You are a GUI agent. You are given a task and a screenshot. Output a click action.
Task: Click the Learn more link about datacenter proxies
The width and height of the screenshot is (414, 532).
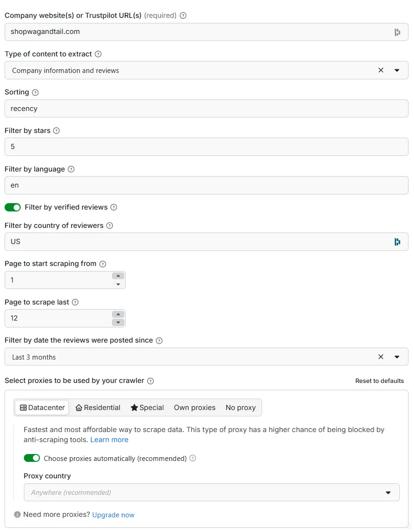pyautogui.click(x=109, y=439)
